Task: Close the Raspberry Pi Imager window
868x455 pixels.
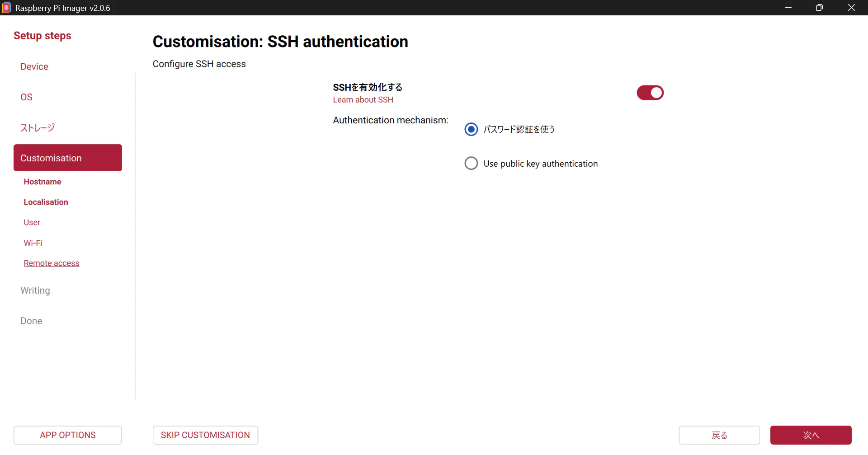Action: click(x=851, y=8)
